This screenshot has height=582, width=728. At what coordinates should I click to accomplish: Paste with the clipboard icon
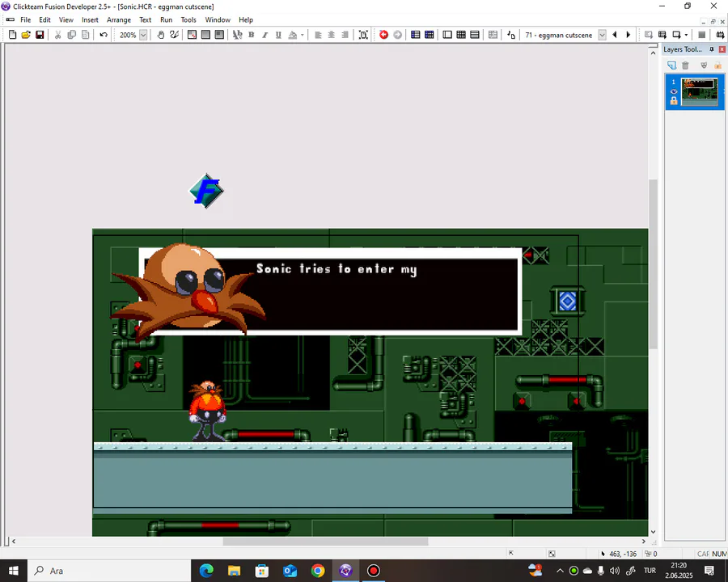[86, 35]
